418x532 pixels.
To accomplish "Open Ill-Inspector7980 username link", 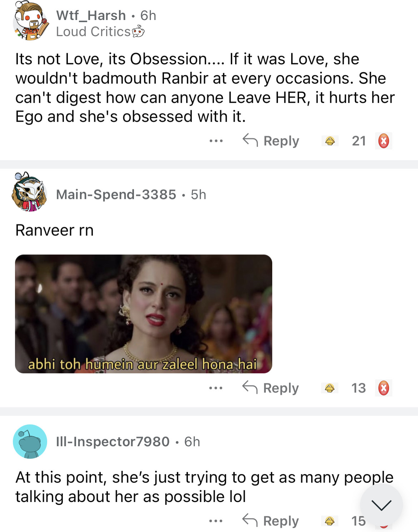I will point(113,442).
